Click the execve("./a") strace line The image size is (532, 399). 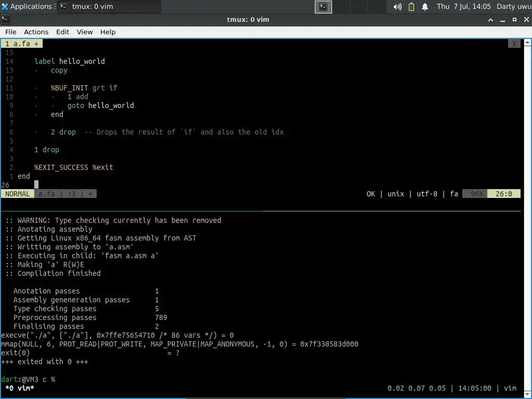pyautogui.click(x=117, y=335)
